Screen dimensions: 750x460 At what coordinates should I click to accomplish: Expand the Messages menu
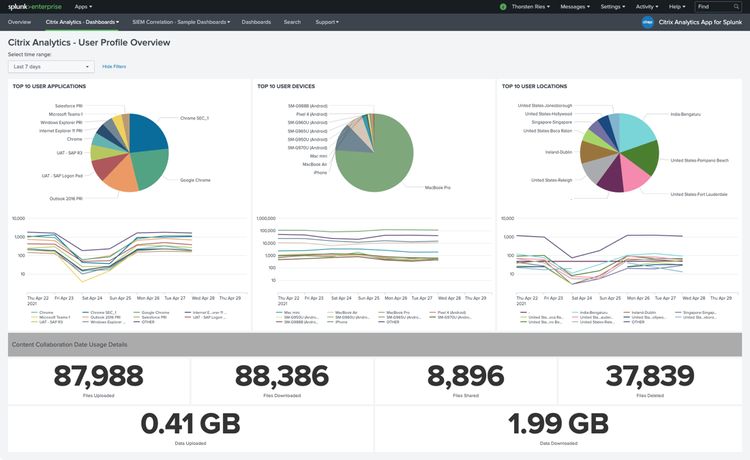[x=574, y=7]
